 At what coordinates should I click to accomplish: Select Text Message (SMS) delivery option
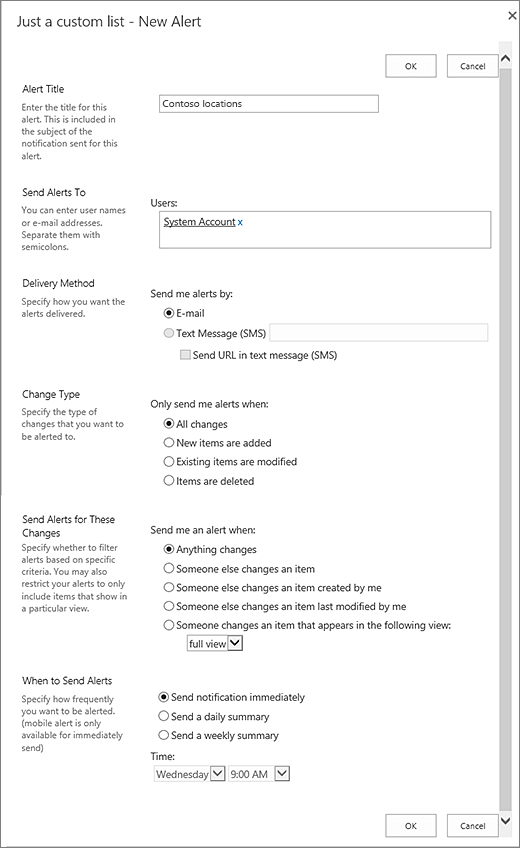pyautogui.click(x=169, y=333)
